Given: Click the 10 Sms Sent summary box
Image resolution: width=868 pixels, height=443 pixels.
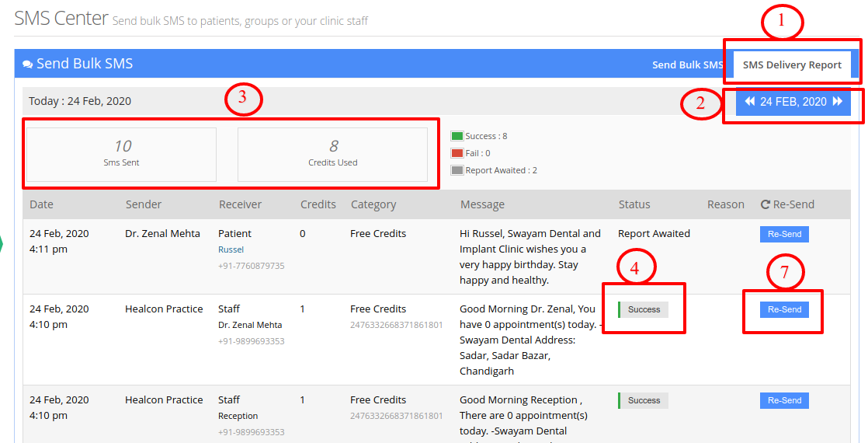Looking at the screenshot, I should [121, 155].
